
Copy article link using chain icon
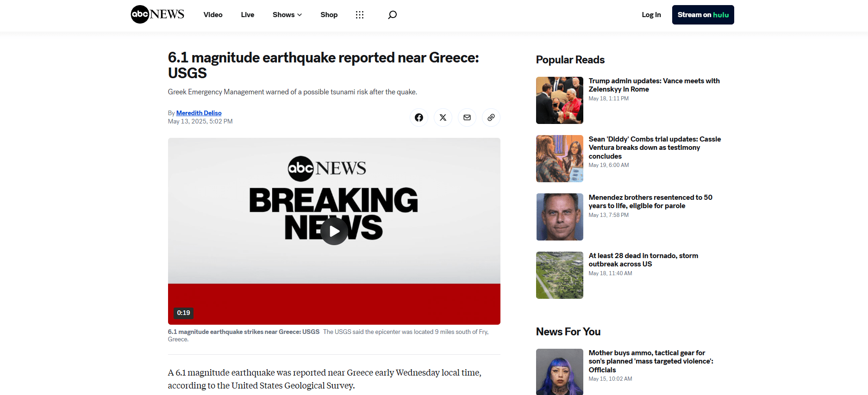point(491,117)
